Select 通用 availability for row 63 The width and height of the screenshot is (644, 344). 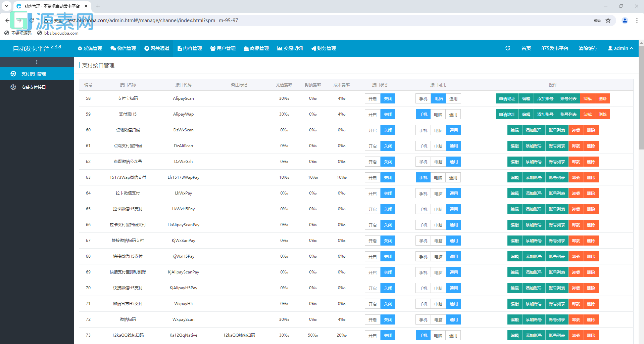pos(453,178)
